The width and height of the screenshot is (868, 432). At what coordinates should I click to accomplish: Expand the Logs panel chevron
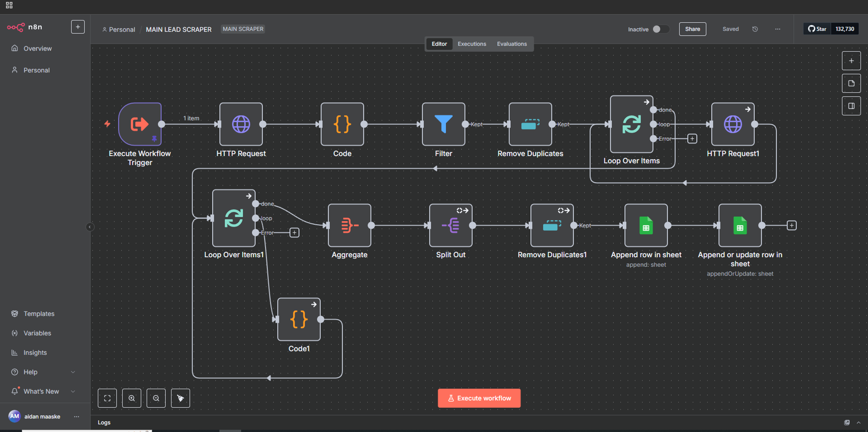tap(859, 423)
